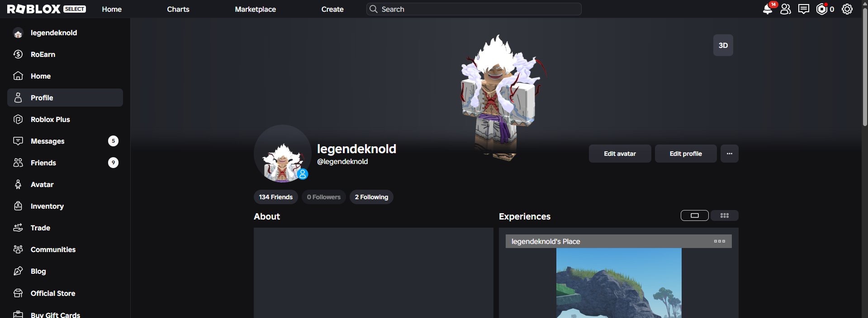The width and height of the screenshot is (868, 318).
Task: Click the Messages icon in sidebar
Action: [18, 141]
